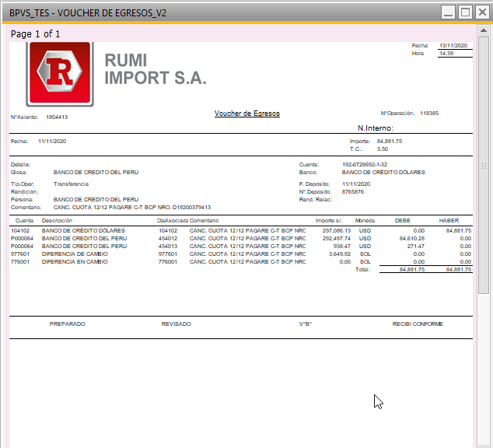Click the print date 13/11/2020
The width and height of the screenshot is (493, 448).
(453, 46)
